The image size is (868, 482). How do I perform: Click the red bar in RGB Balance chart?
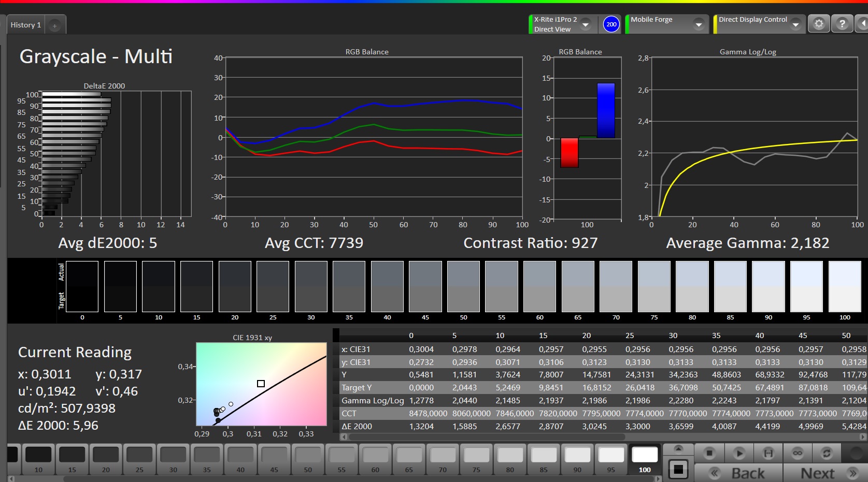pos(569,153)
